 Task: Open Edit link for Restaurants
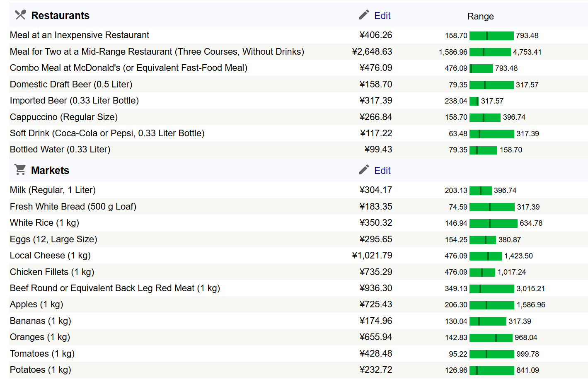[x=382, y=16]
